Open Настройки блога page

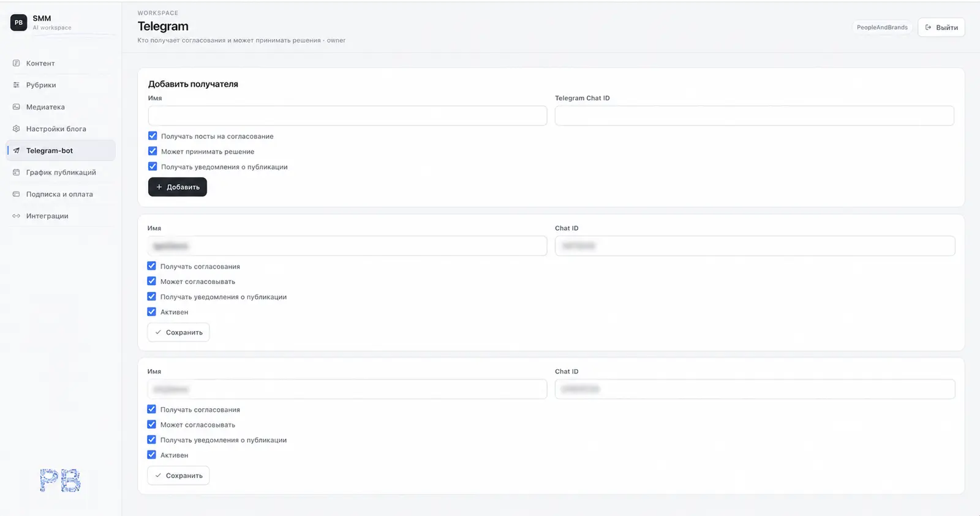(61, 129)
